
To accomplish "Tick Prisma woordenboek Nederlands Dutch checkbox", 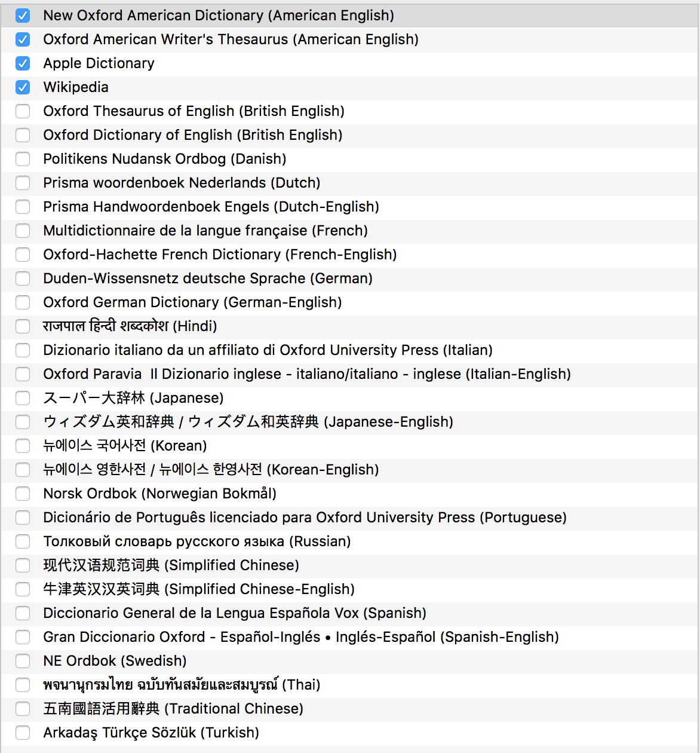I will [x=23, y=183].
